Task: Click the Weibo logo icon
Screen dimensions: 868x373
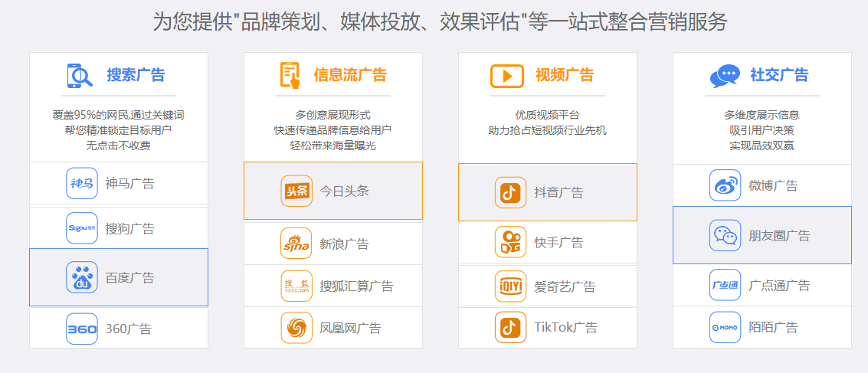Action: click(x=726, y=185)
